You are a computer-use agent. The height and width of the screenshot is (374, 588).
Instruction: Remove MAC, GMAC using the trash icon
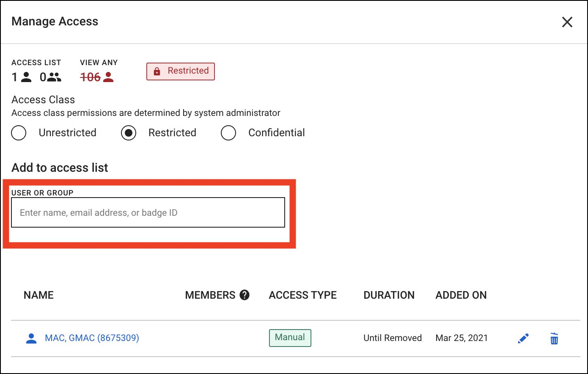[x=554, y=338]
